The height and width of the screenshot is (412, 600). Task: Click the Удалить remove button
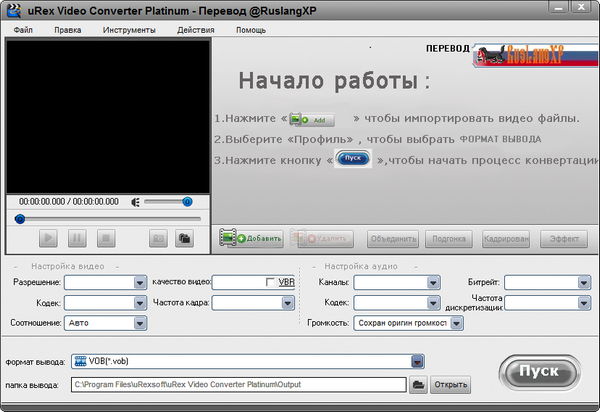[322, 238]
